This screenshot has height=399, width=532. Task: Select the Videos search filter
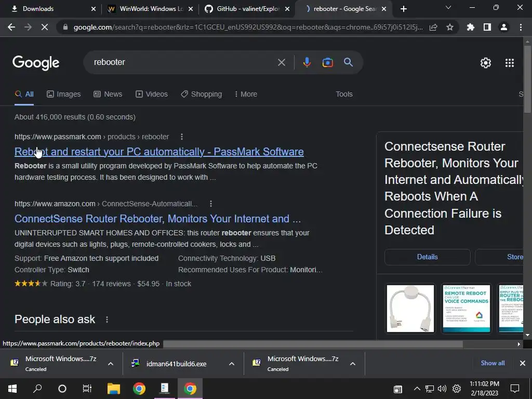[152, 94]
